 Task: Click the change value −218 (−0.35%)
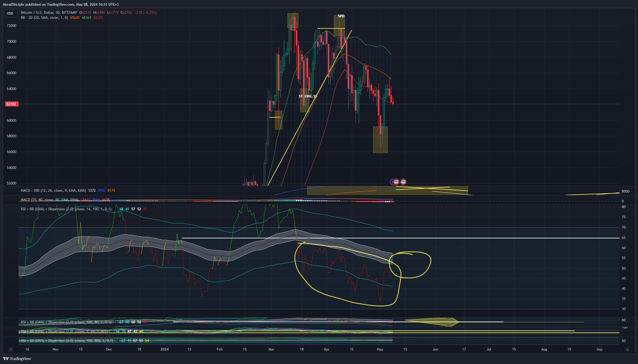(x=146, y=13)
